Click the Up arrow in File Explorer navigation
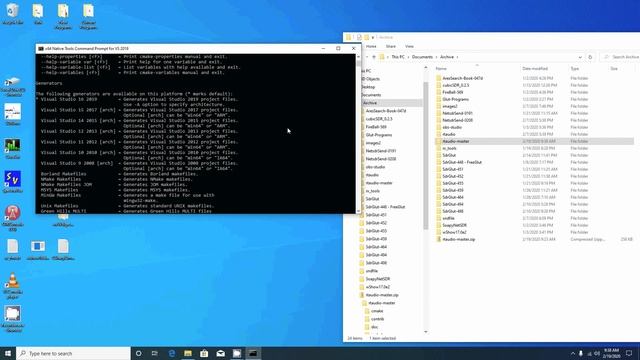This screenshot has width=640, height=360. tap(374, 57)
